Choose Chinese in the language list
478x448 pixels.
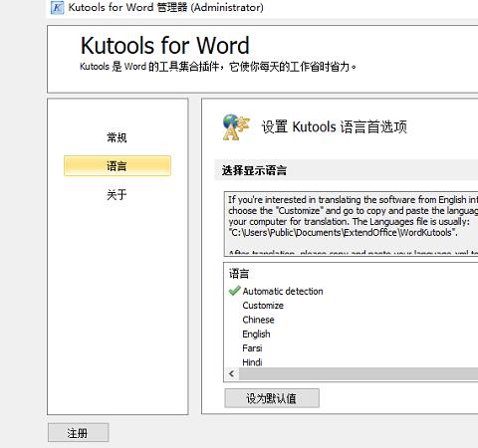tap(258, 320)
